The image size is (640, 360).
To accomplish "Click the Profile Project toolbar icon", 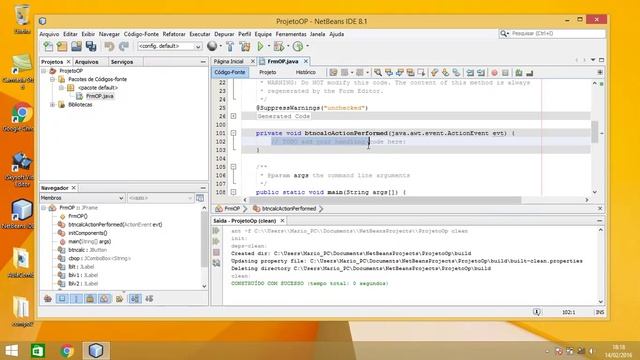I will tap(298, 46).
